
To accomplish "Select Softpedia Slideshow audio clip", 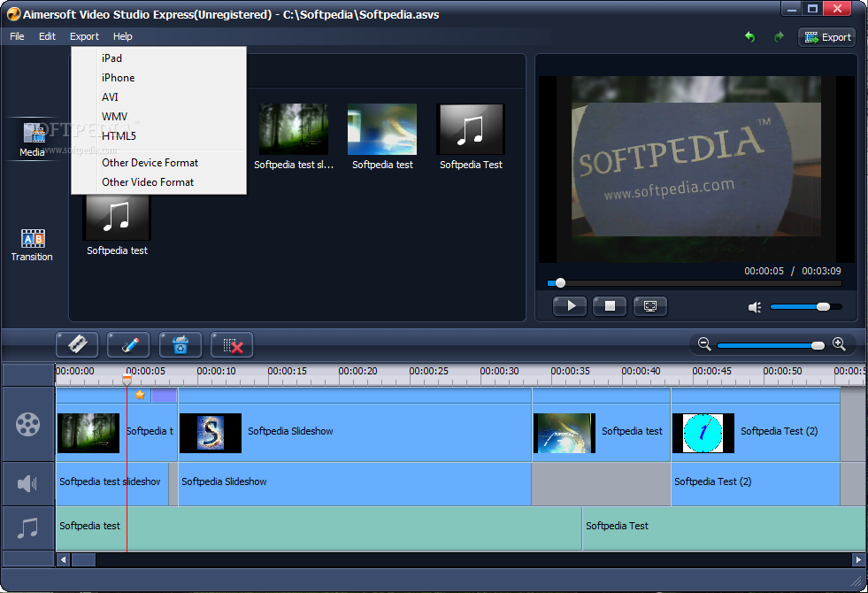I will [x=355, y=483].
